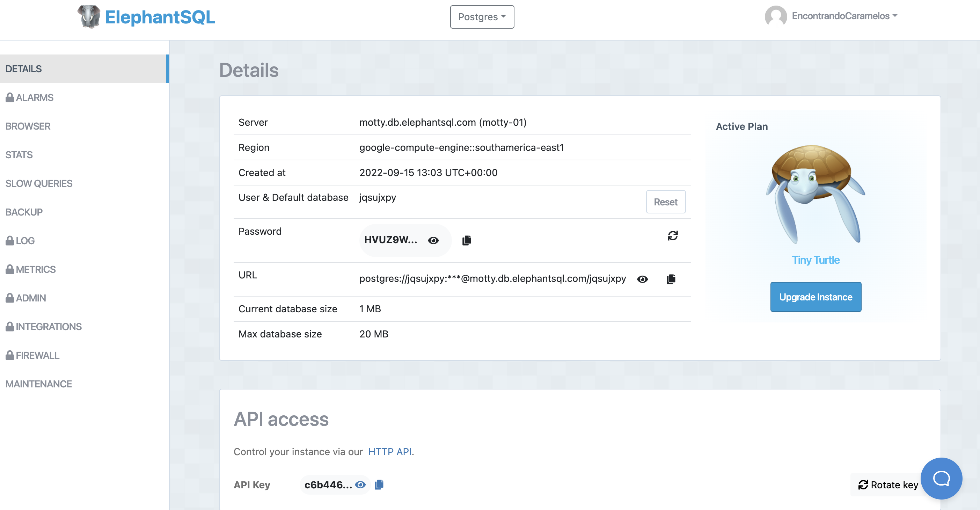Viewport: 980px width, 510px height.
Task: Open the Admin sidebar item
Action: point(31,298)
